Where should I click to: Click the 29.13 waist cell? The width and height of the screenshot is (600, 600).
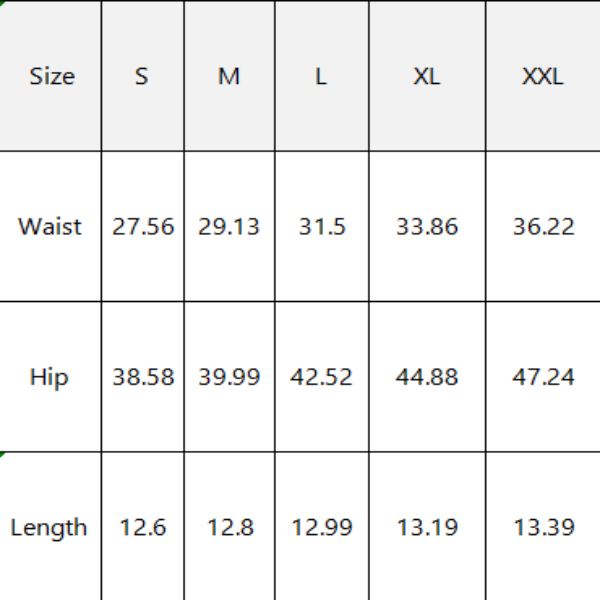point(229,227)
